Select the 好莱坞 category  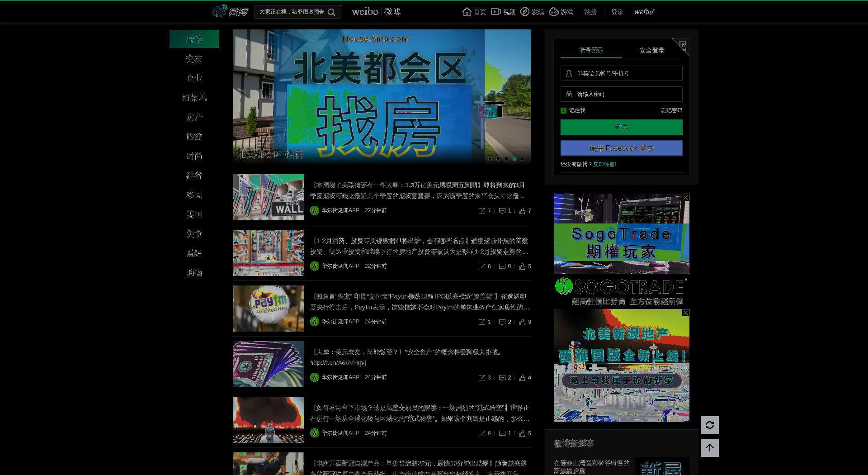(194, 98)
